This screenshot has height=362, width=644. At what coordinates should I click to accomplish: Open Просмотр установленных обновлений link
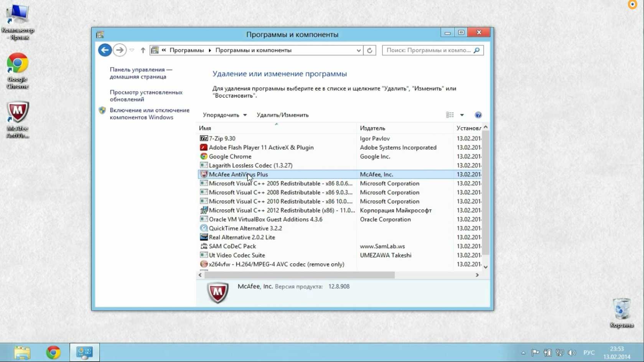point(146,96)
